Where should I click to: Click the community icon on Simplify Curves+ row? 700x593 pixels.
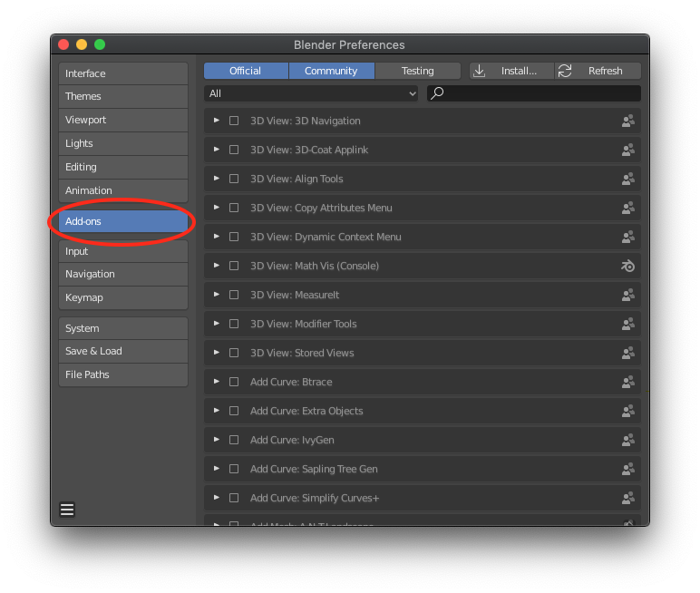(628, 499)
